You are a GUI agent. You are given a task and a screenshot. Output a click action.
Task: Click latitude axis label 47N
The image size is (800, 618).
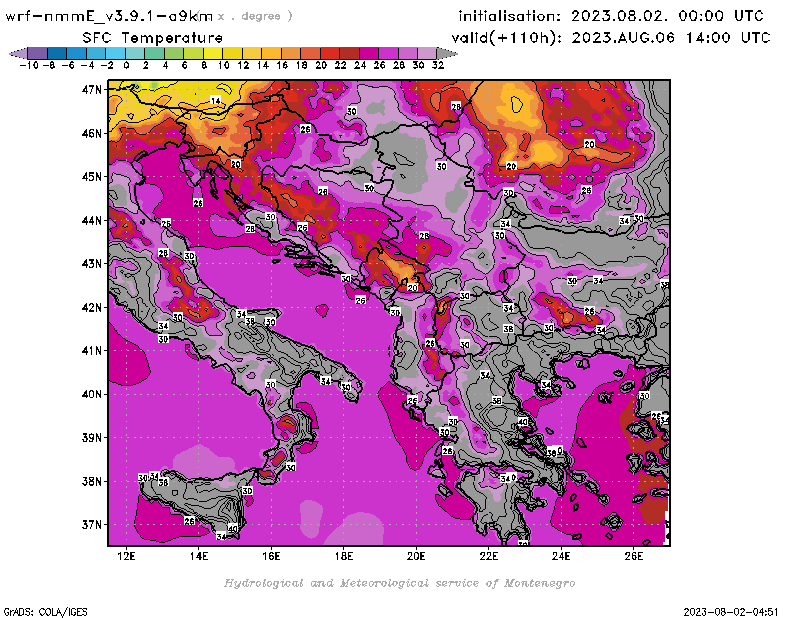coord(91,89)
